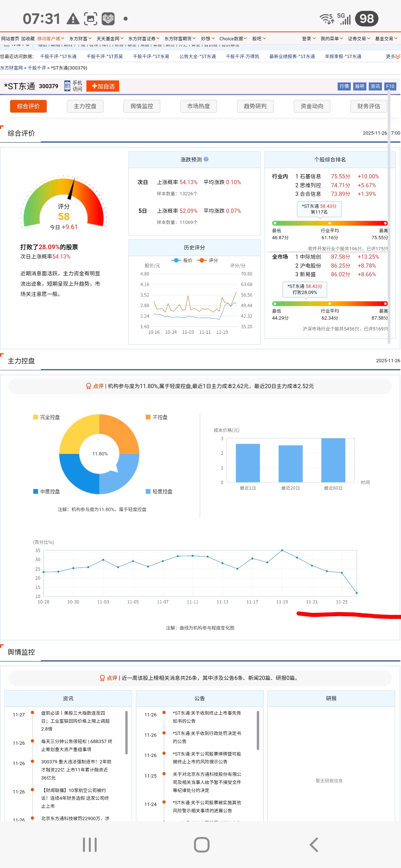Open 年报季报-*ST东通 link

343,56
